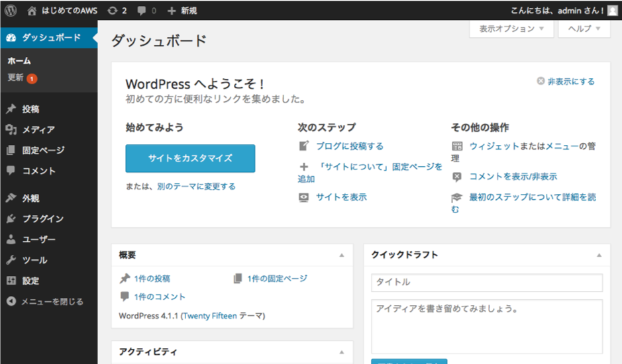Open the はじめてのAWS site home icon
This screenshot has height=364, width=622.
click(32, 11)
